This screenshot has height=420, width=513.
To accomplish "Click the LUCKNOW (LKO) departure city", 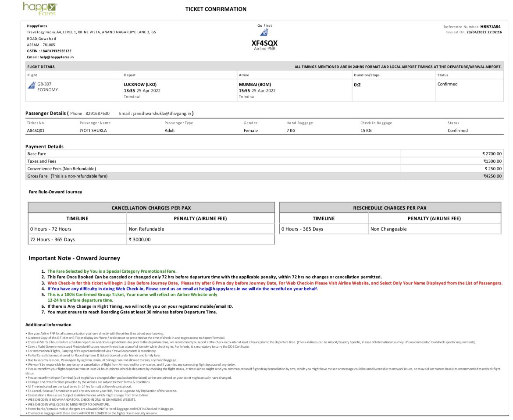I will 140,84.
